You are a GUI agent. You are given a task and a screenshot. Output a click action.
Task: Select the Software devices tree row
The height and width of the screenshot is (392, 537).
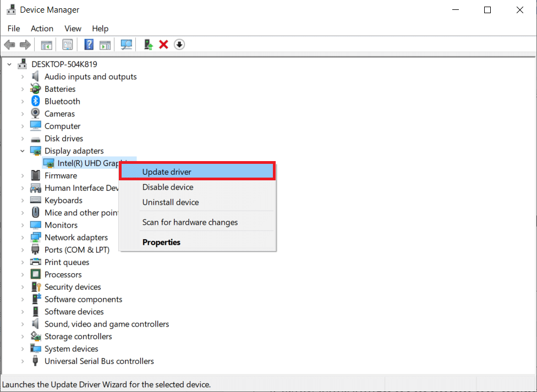tap(74, 312)
